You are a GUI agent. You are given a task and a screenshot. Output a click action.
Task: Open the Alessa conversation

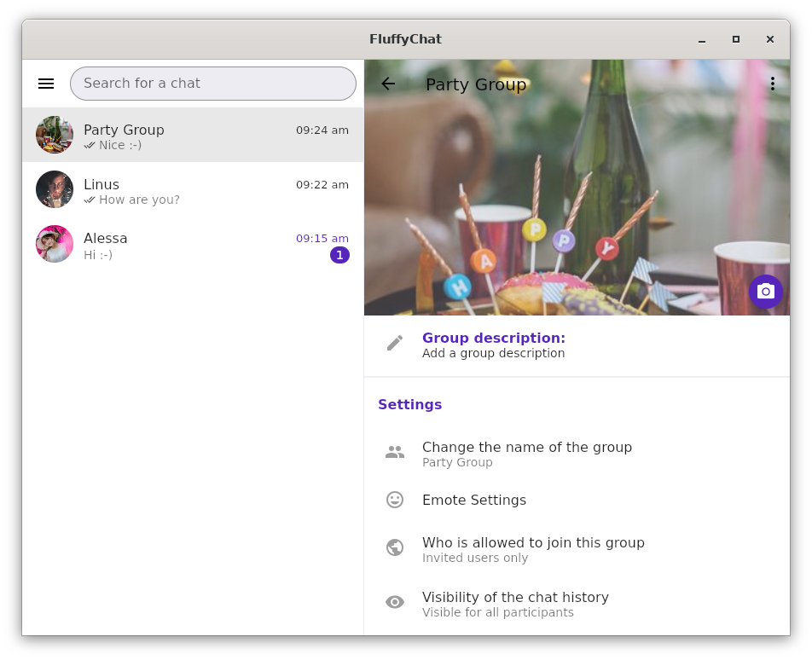pos(193,244)
